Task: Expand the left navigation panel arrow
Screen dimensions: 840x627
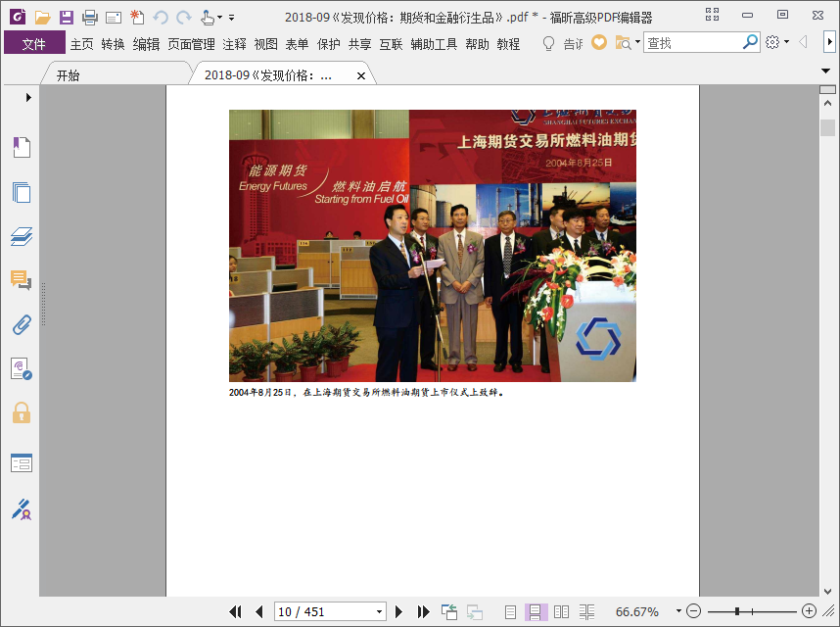Action: (x=28, y=98)
